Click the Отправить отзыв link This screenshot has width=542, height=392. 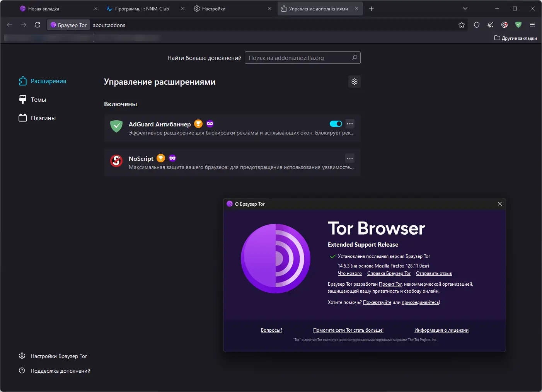[x=434, y=273]
